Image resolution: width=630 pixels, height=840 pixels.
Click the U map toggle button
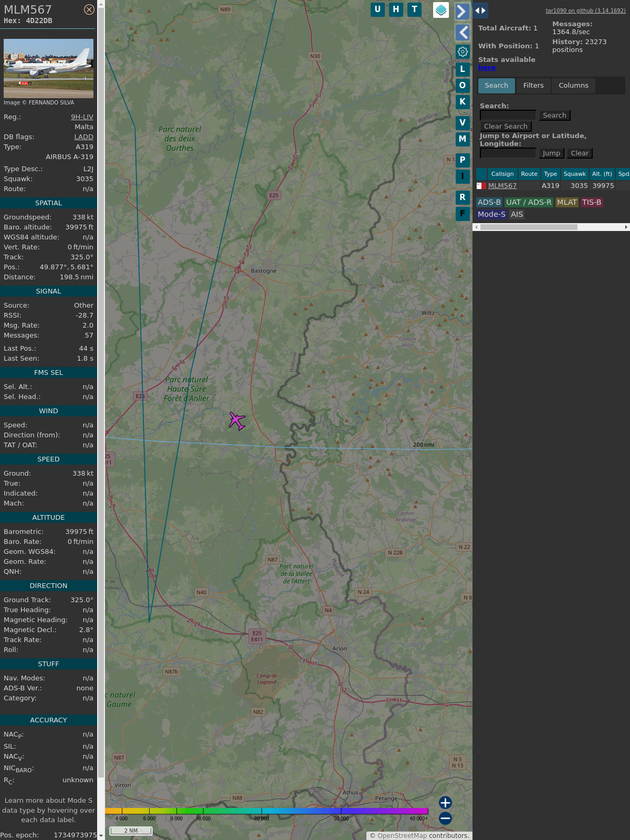coord(377,9)
